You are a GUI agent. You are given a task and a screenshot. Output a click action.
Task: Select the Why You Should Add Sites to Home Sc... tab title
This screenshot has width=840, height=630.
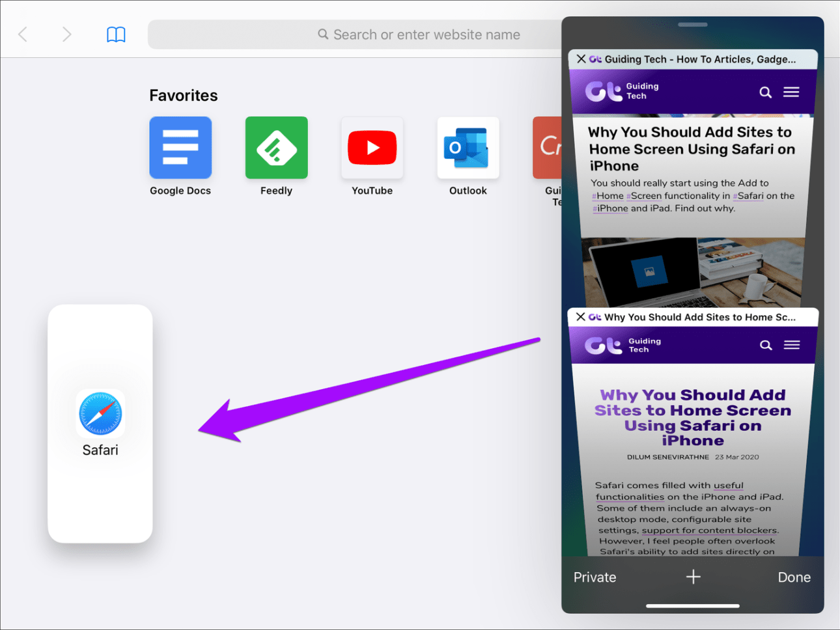pyautogui.click(x=700, y=317)
